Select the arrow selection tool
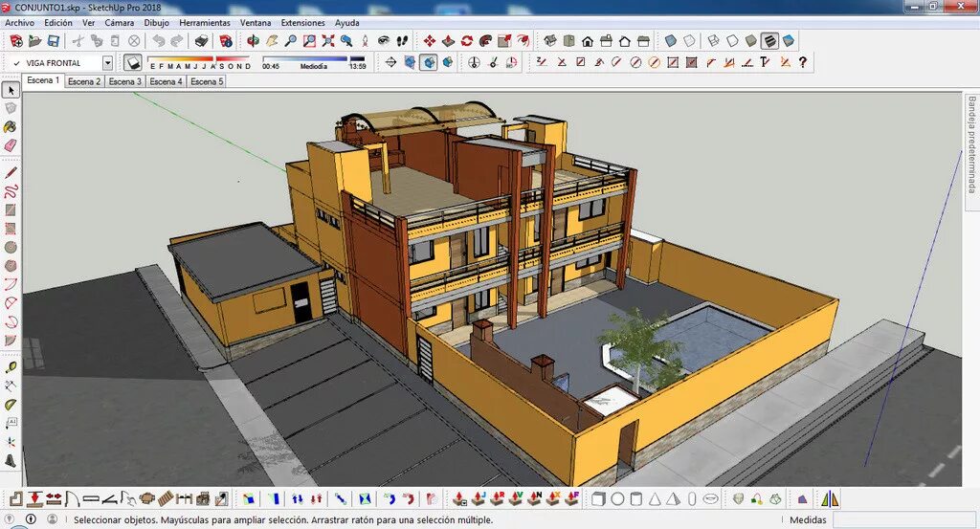 tap(11, 91)
